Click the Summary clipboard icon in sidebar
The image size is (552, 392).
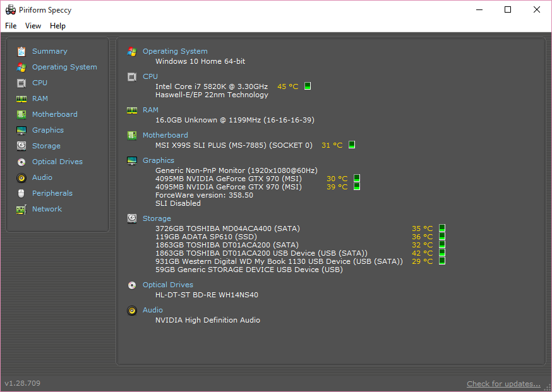(21, 51)
